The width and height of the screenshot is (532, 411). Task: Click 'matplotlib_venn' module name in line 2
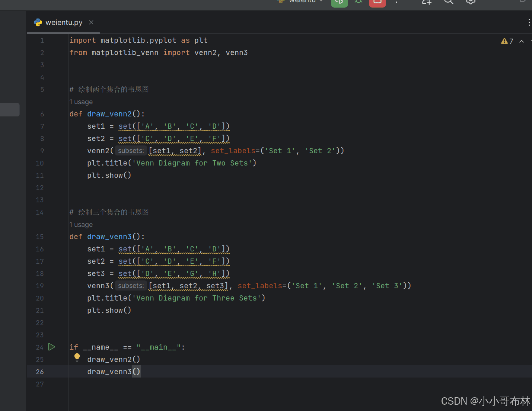point(125,52)
